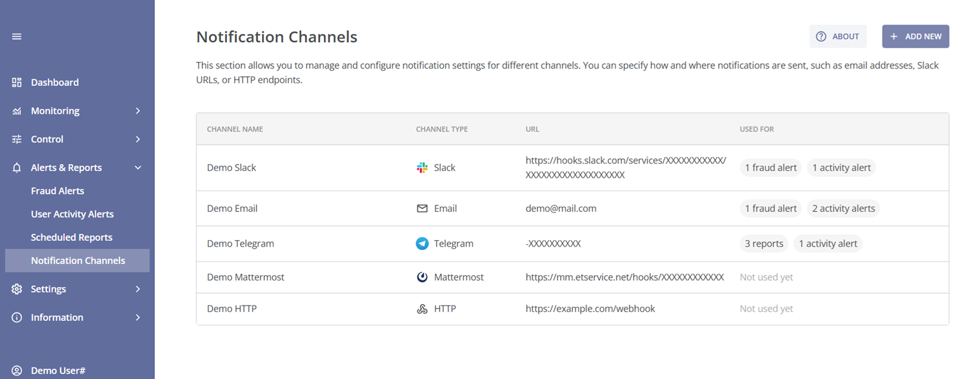The image size is (980, 379).
Task: Click the Control sliders icon in sidebar
Action: (x=16, y=139)
